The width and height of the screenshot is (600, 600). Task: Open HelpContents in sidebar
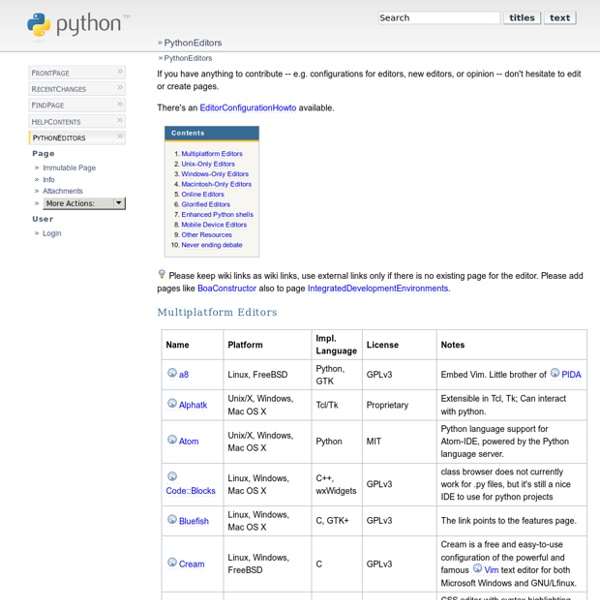(x=77, y=121)
